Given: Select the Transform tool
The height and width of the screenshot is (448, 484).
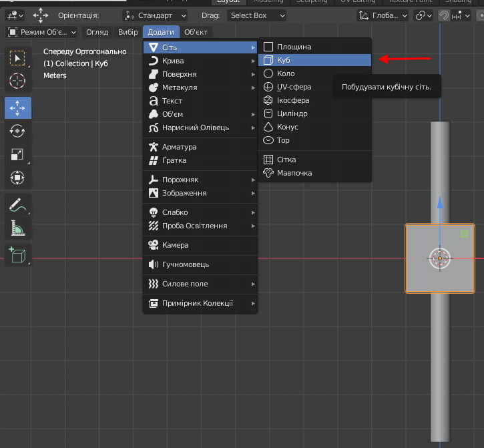Looking at the screenshot, I should tap(17, 178).
